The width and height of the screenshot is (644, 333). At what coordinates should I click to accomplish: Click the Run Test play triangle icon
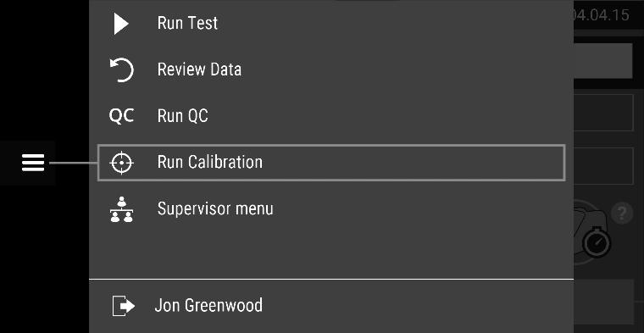click(x=121, y=24)
